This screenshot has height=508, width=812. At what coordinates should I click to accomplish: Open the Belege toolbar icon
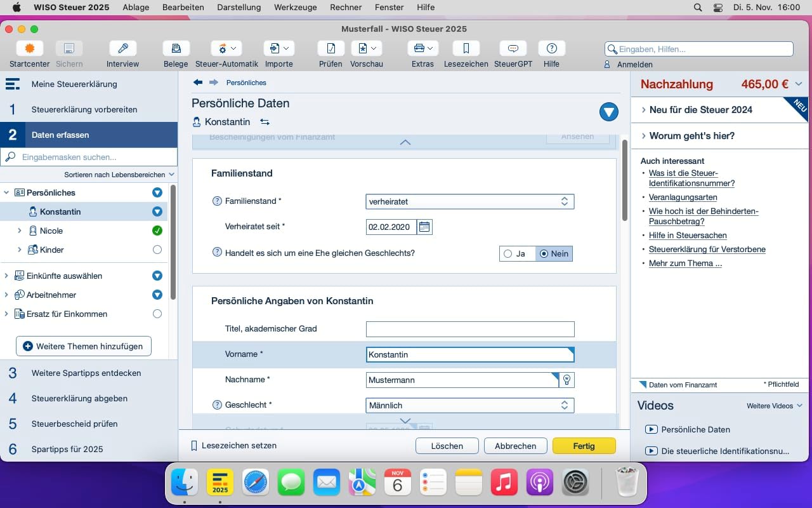pos(176,49)
